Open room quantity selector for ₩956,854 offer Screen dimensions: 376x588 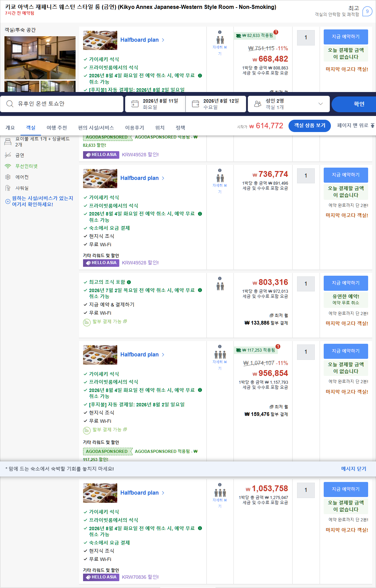click(x=306, y=352)
